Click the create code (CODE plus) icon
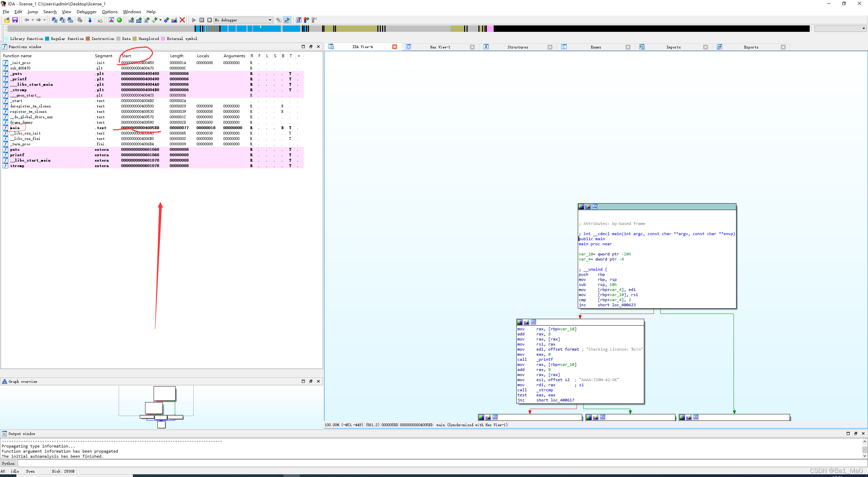Image resolution: width=868 pixels, height=477 pixels. 131,20
